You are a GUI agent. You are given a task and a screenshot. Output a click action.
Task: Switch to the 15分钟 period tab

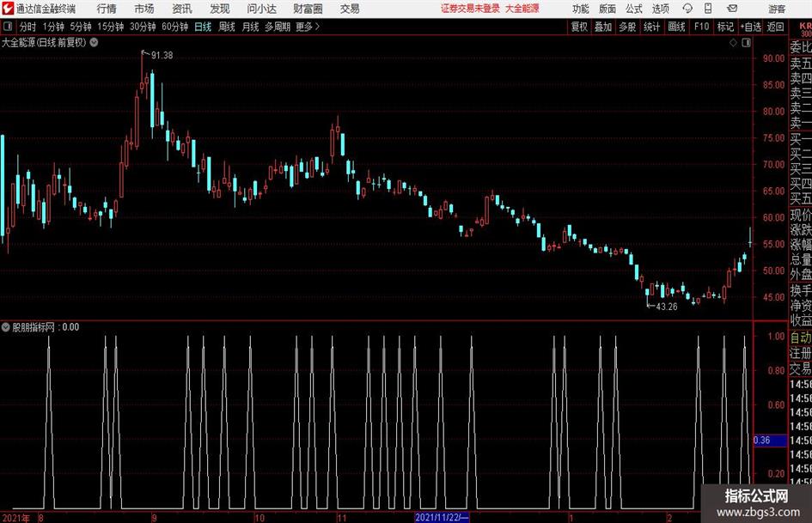click(110, 27)
